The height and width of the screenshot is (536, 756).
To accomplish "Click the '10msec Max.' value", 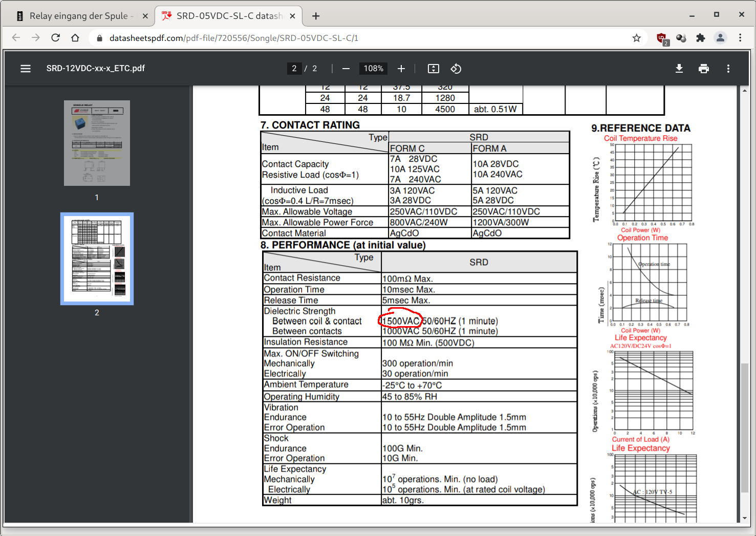I will point(408,290).
